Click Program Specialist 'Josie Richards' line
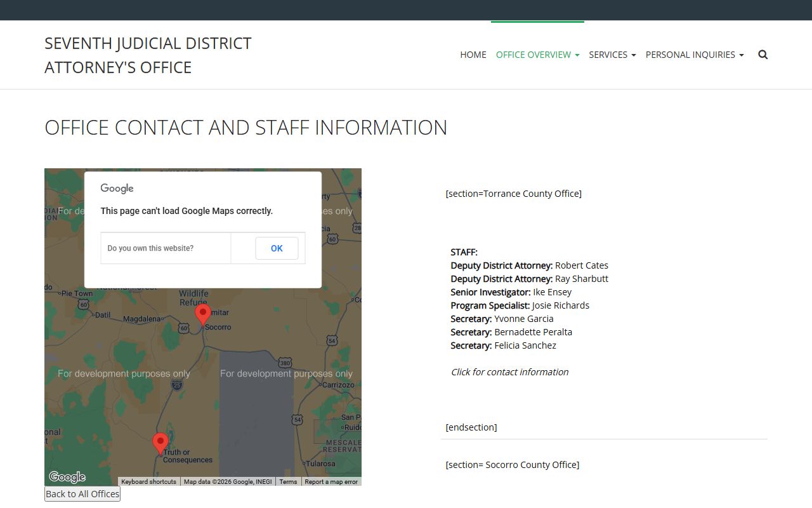 (x=520, y=305)
